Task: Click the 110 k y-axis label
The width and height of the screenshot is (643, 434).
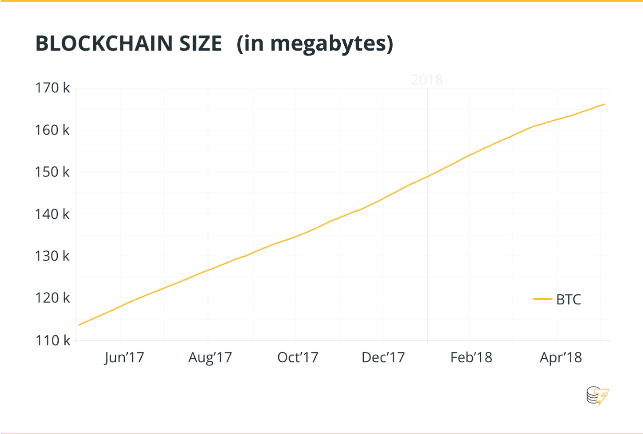Action: pyautogui.click(x=52, y=340)
